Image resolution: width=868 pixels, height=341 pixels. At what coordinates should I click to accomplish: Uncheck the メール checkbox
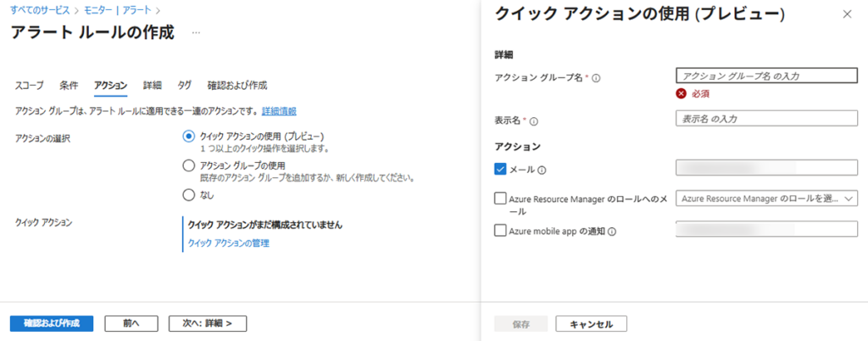coord(499,169)
